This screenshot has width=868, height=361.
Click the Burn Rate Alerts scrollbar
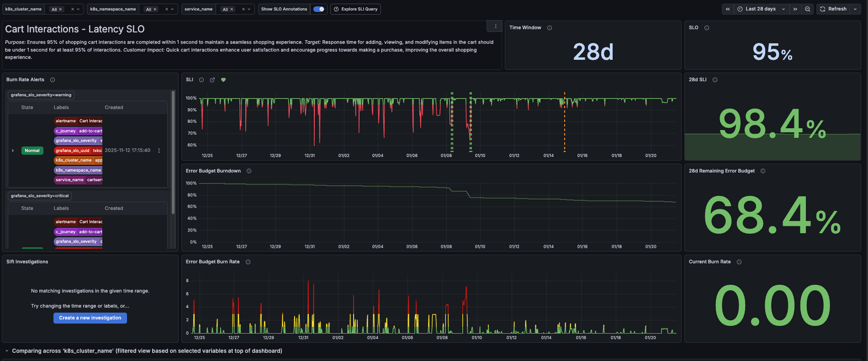pyautogui.click(x=173, y=152)
